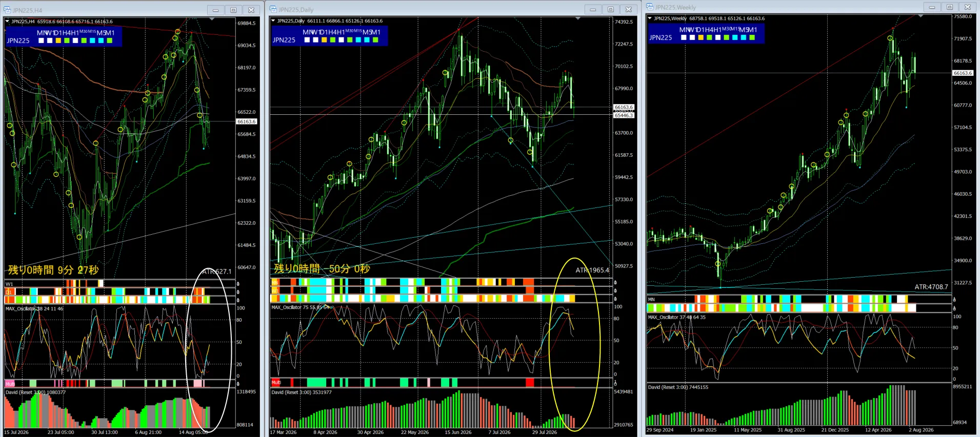Click the 75580.0 price level on Weekly scale
The width and height of the screenshot is (980, 437).
963,16
